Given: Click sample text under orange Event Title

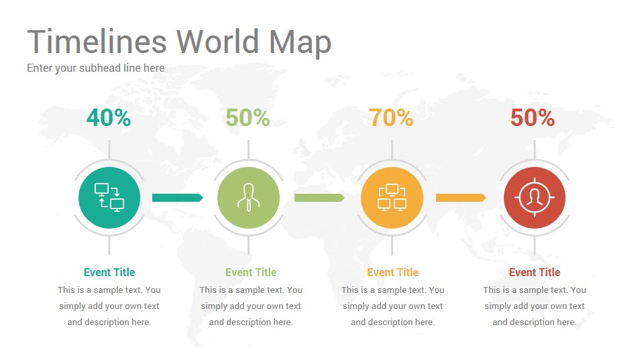Looking at the screenshot, I should (392, 306).
